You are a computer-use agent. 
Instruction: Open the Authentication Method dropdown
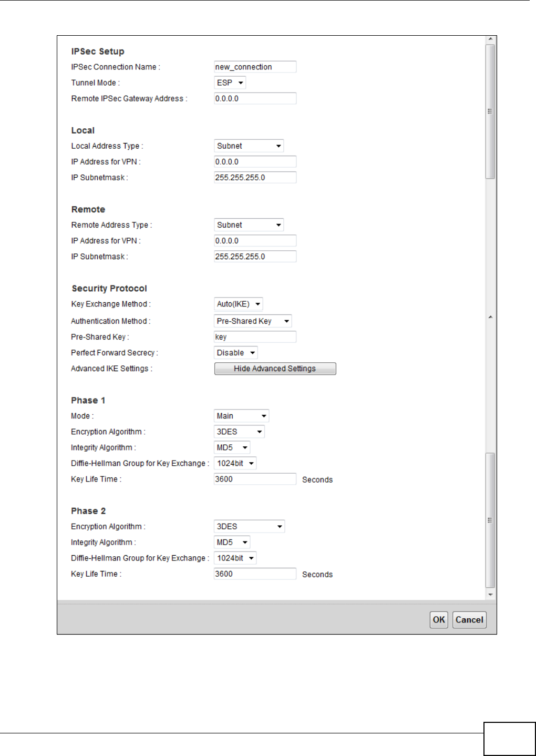click(x=253, y=321)
